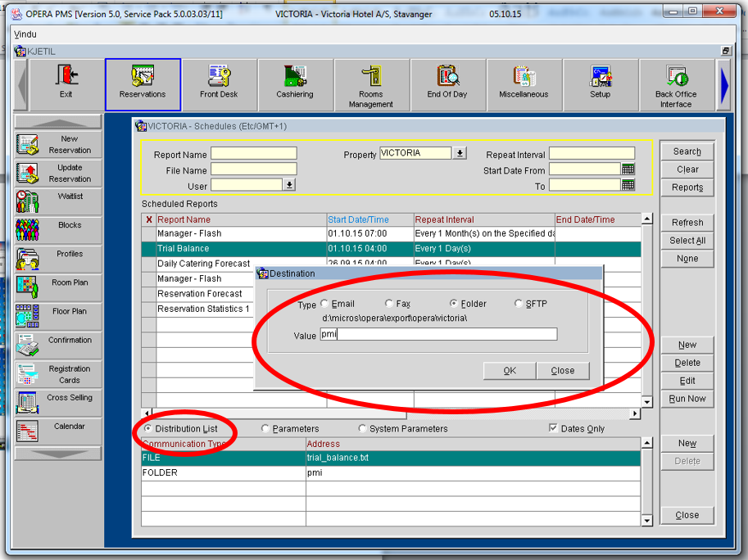Click the Clear button
The height and width of the screenshot is (560, 748).
coord(687,169)
